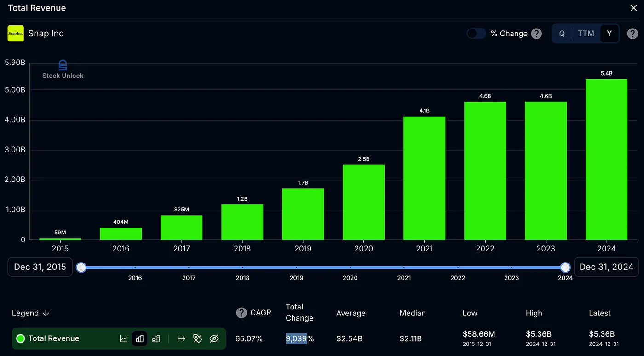
Task: Click the help icon beside % Change
Action: pyautogui.click(x=536, y=34)
